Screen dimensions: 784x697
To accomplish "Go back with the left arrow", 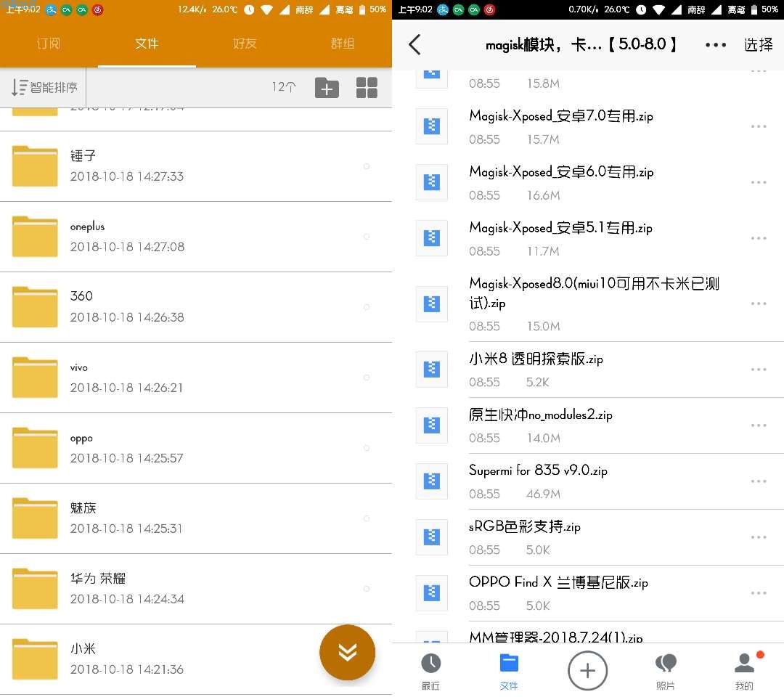I will click(x=415, y=44).
